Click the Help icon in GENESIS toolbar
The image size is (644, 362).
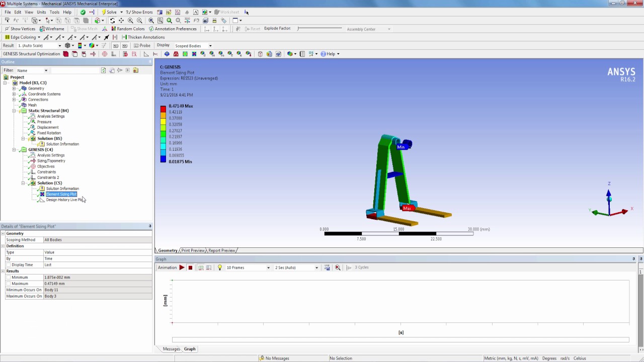click(x=330, y=54)
